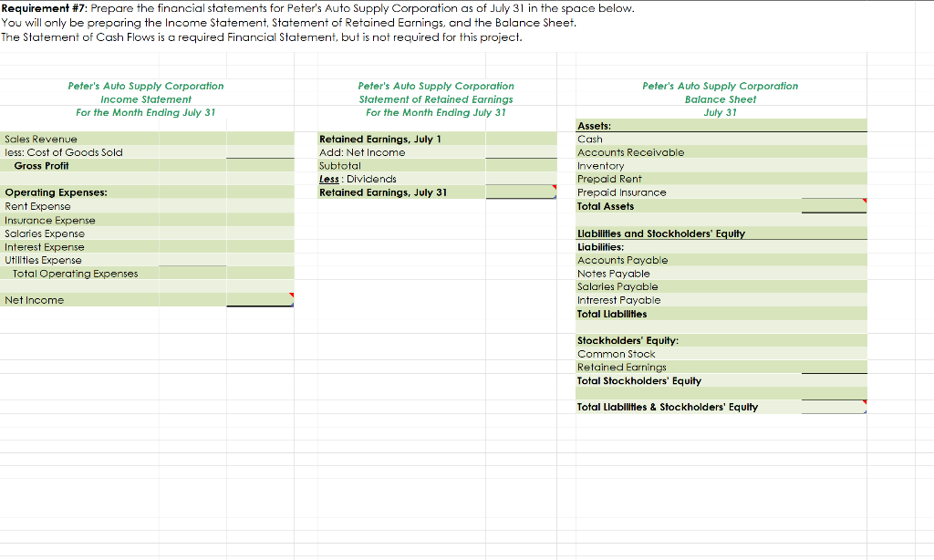This screenshot has height=560, width=934.
Task: Select the Common Stock row label
Action: click(x=721, y=354)
